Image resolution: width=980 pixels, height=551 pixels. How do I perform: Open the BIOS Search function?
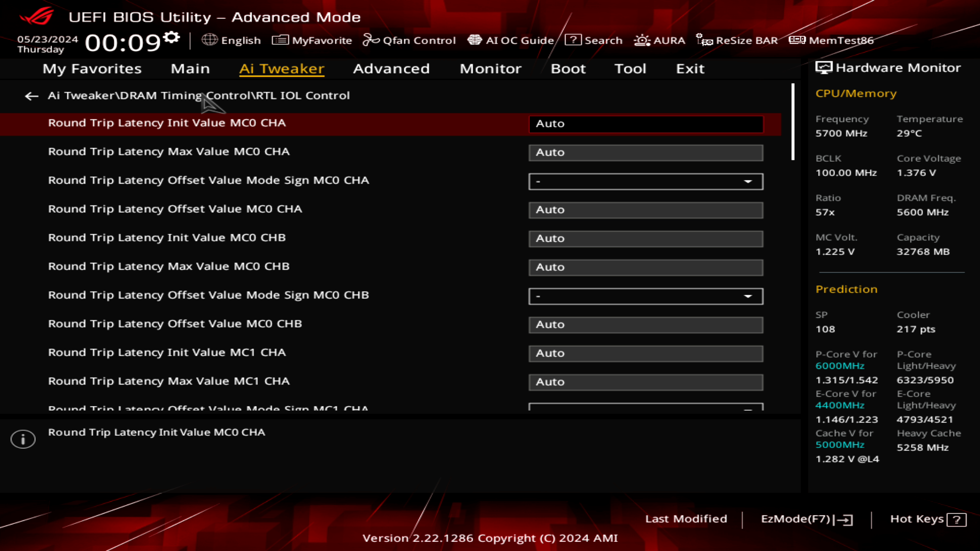click(x=595, y=40)
